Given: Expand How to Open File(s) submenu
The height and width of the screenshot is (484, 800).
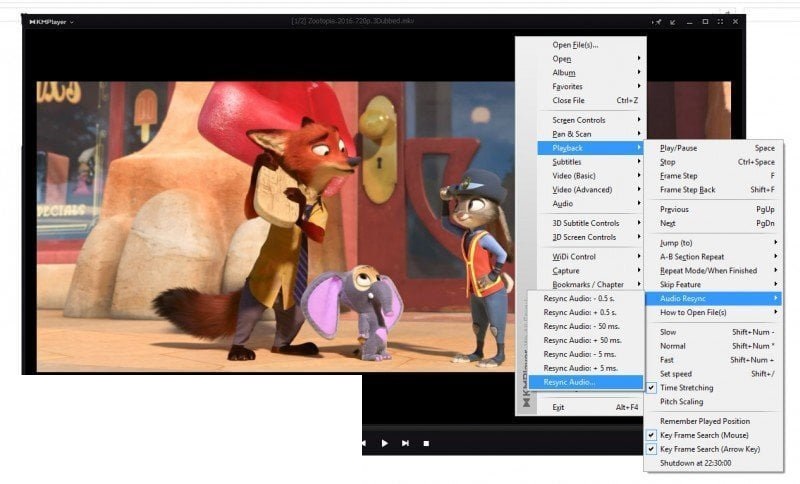Looking at the screenshot, I should [714, 312].
